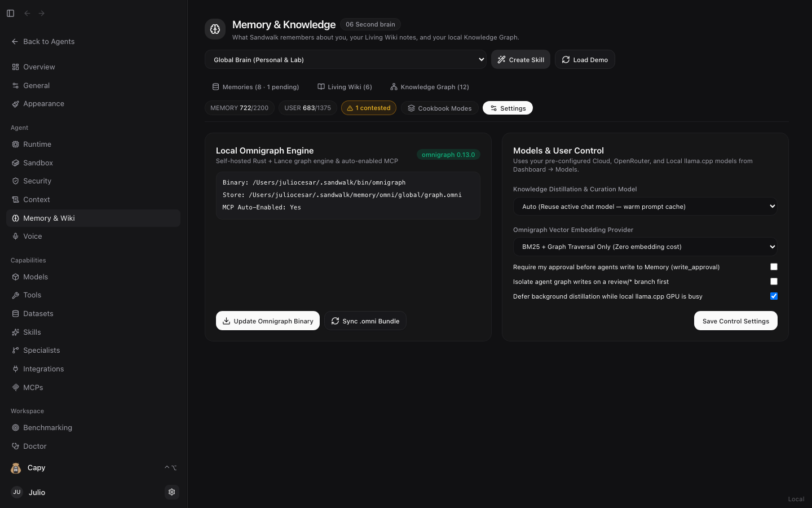Open the MCPs section
Viewport: 812px width, 508px height.
point(93,388)
